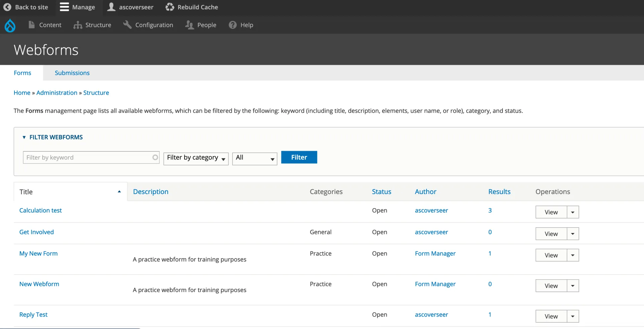Open ascoverseer author link for Calculation test
The height and width of the screenshot is (329, 644).
pyautogui.click(x=431, y=210)
